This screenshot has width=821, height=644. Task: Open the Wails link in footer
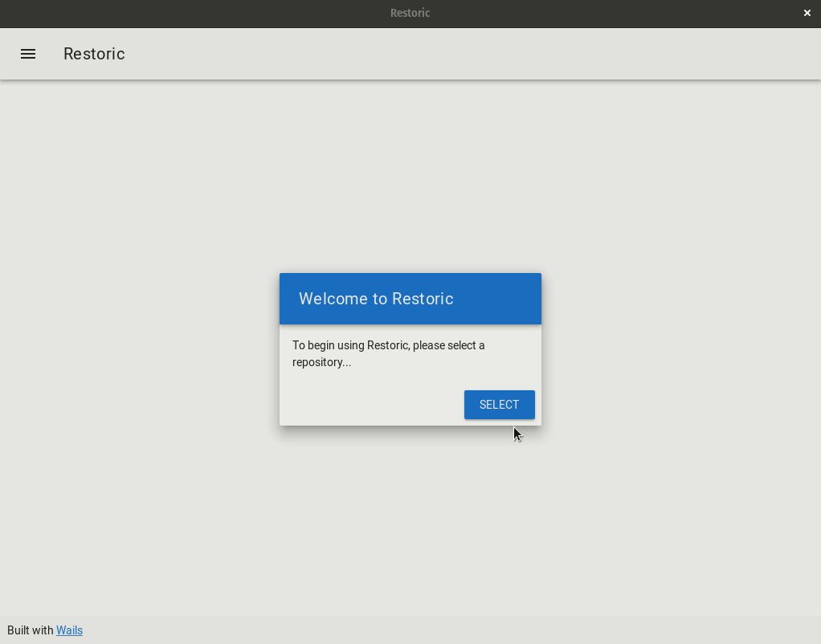tap(69, 630)
